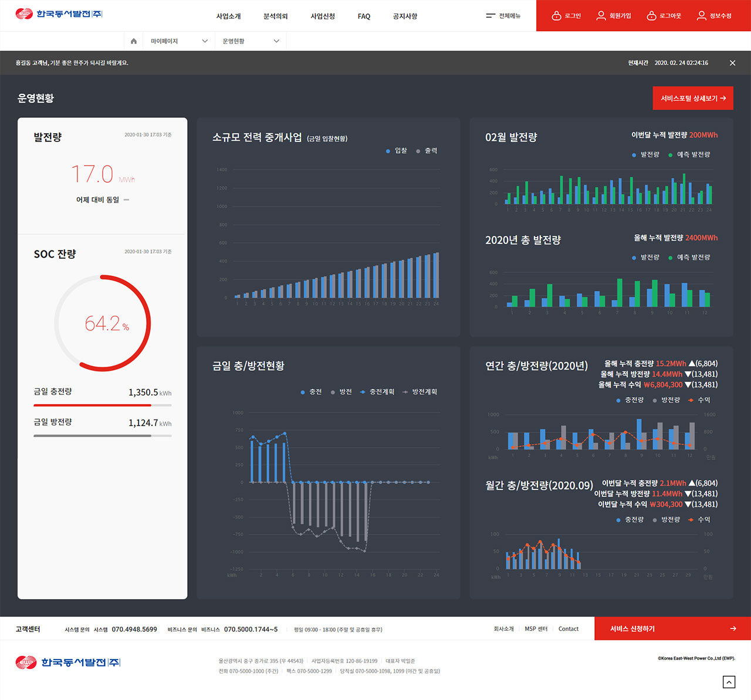Click the 로그인 lock icon
The width and height of the screenshot is (751, 700).
pos(556,16)
